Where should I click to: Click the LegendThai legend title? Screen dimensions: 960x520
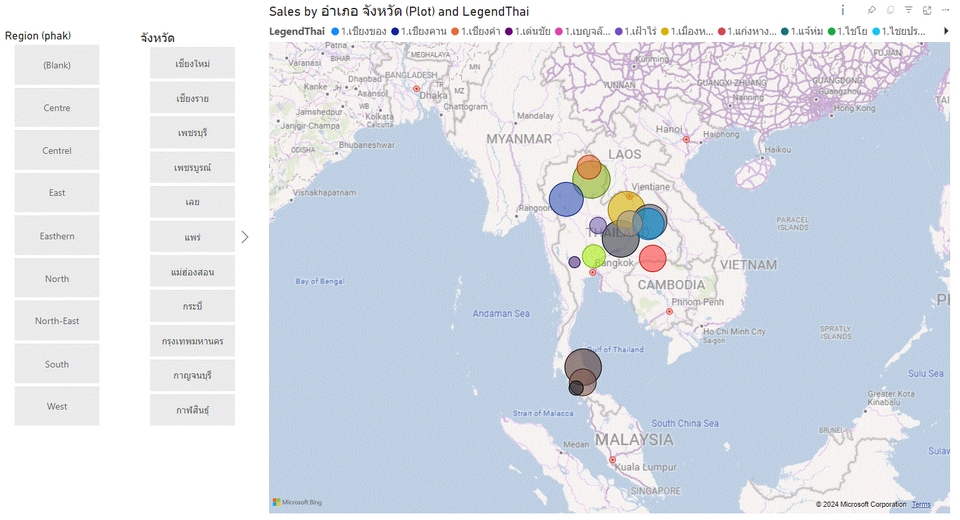[297, 31]
